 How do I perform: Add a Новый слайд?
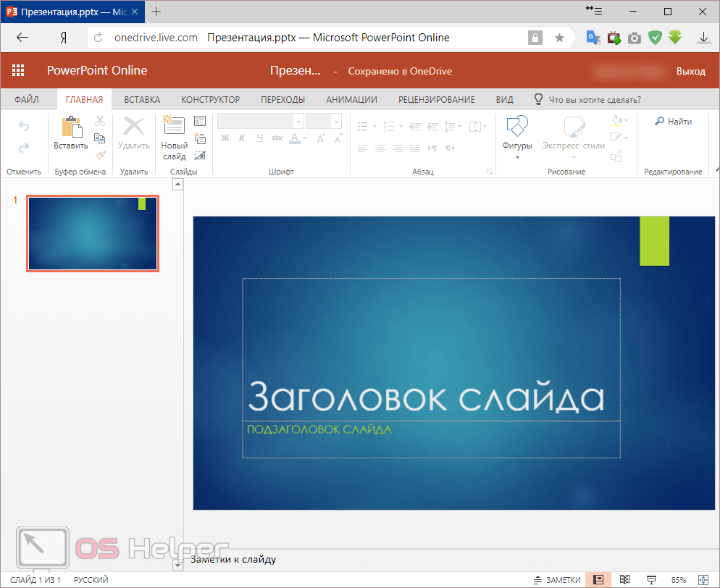coord(174,137)
